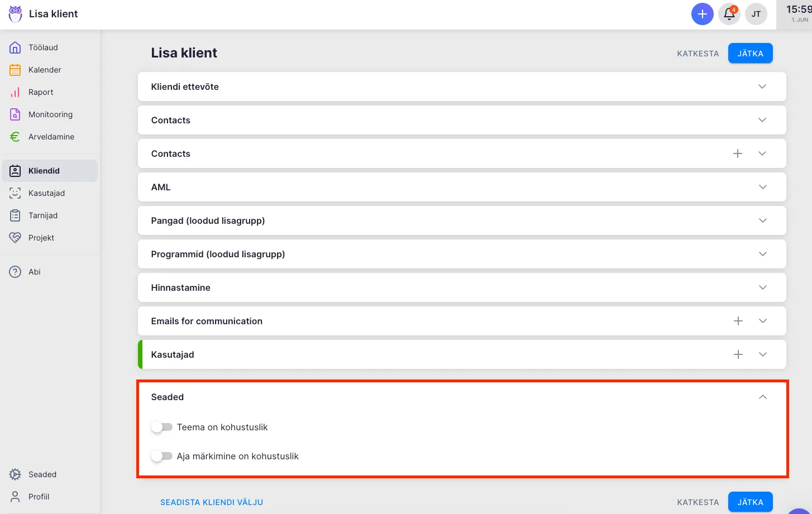
Task: Expand the Kliendi ettevõte section
Action: point(762,87)
